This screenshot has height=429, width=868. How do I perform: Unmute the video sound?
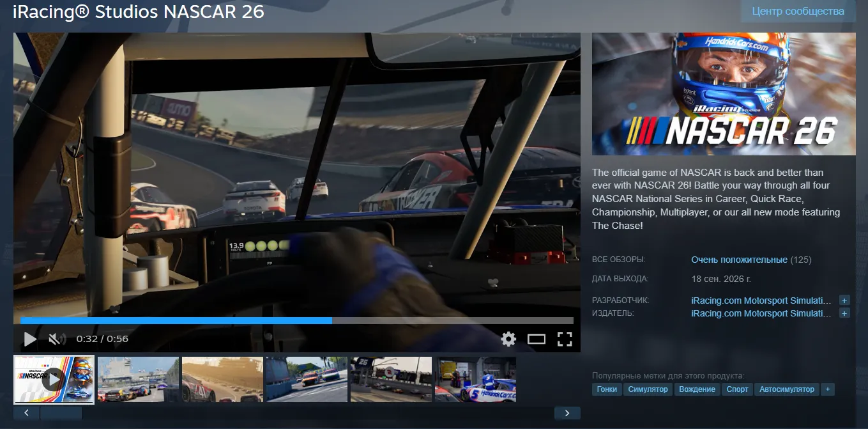56,339
